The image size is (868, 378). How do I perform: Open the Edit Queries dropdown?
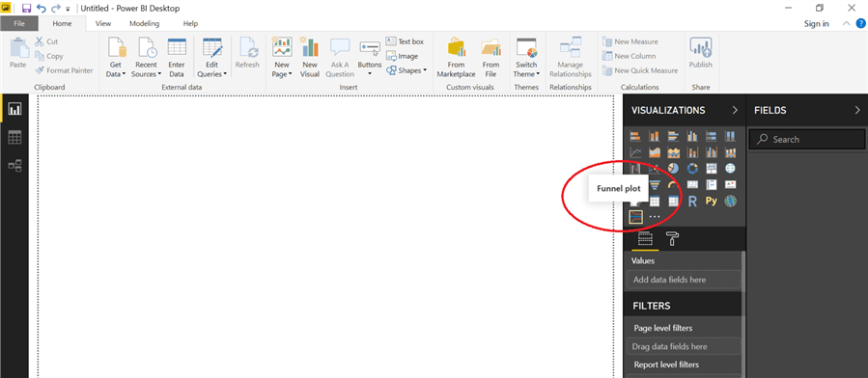coord(212,57)
